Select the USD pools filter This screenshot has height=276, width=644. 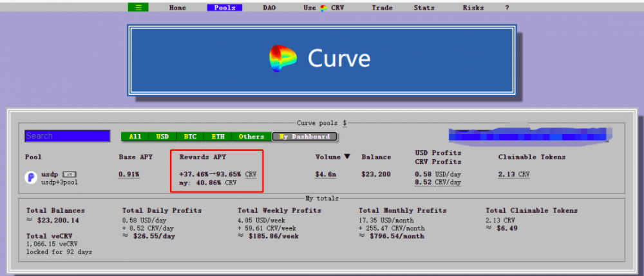(162, 137)
